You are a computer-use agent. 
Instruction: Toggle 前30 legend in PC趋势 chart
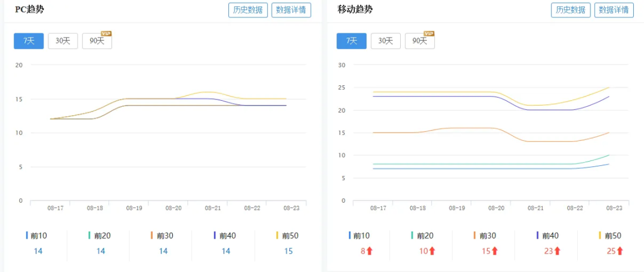[x=162, y=236]
